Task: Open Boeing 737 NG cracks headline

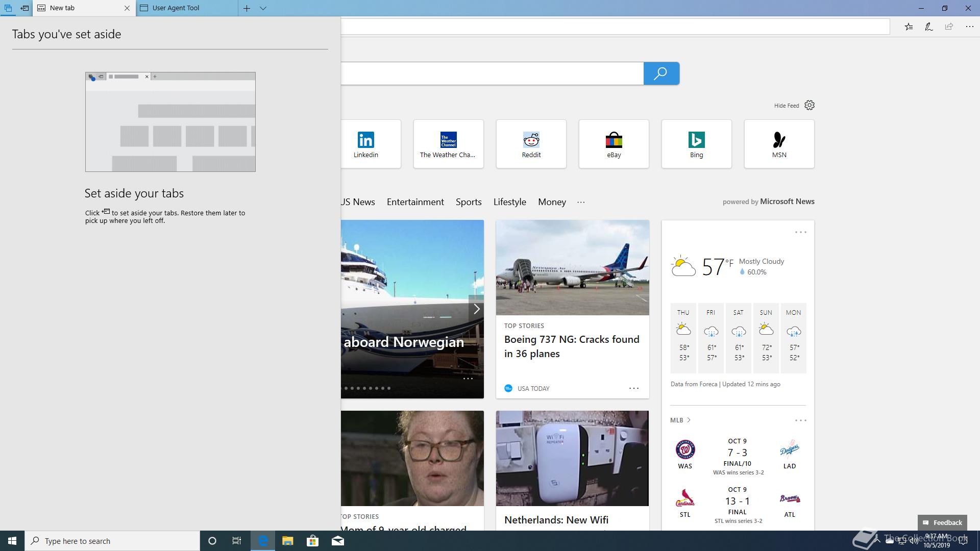Action: (x=572, y=346)
